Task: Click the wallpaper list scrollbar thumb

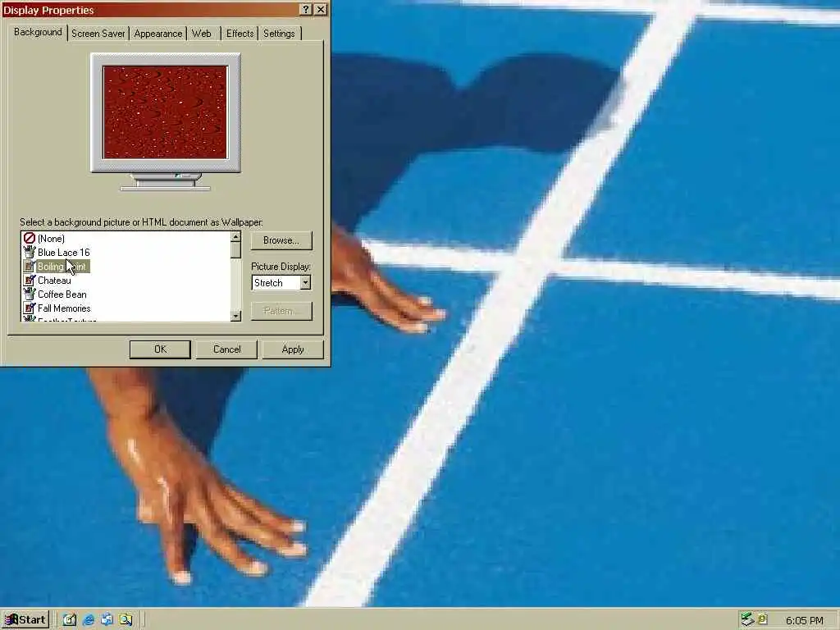Action: point(235,250)
